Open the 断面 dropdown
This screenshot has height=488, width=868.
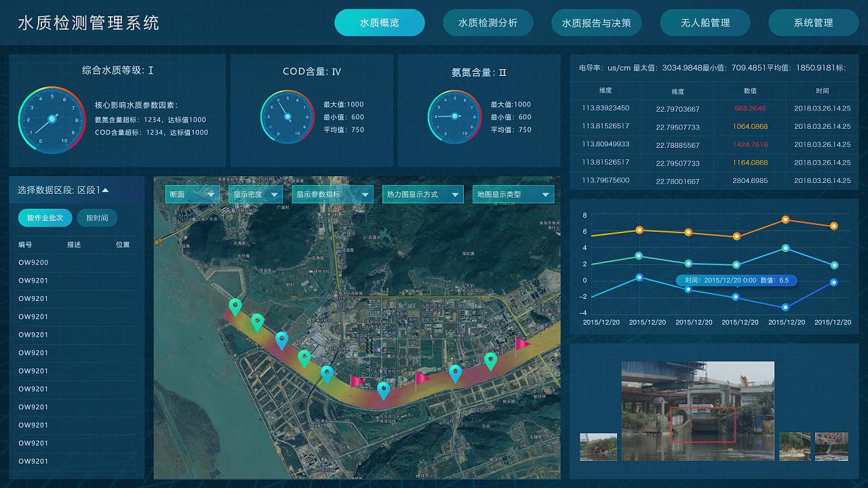192,194
